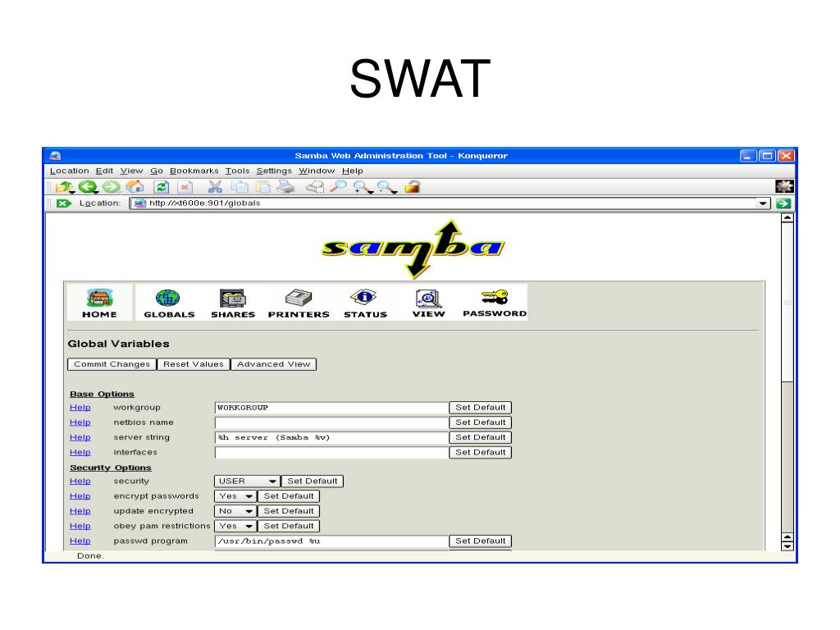
Task: Click Set Default for netbios name
Action: pos(480,422)
